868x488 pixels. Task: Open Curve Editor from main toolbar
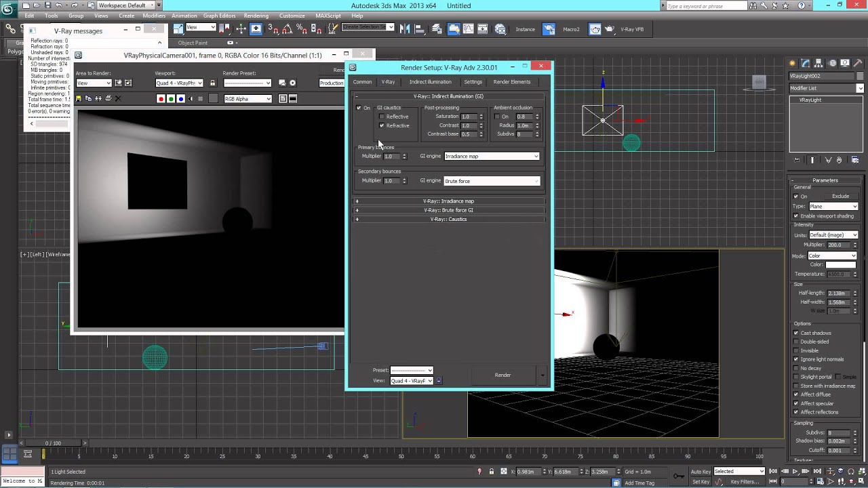click(469, 29)
